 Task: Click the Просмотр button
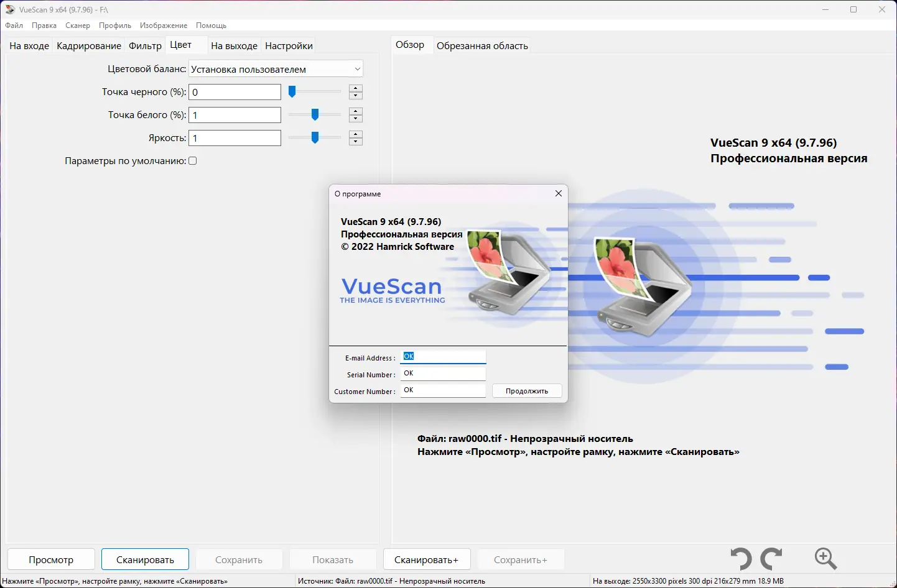(51, 559)
